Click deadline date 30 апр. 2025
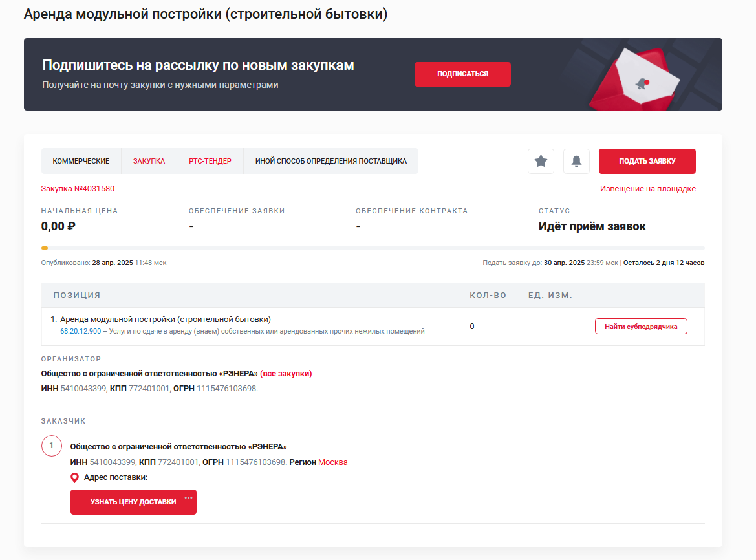The image size is (756, 560). coord(564,263)
